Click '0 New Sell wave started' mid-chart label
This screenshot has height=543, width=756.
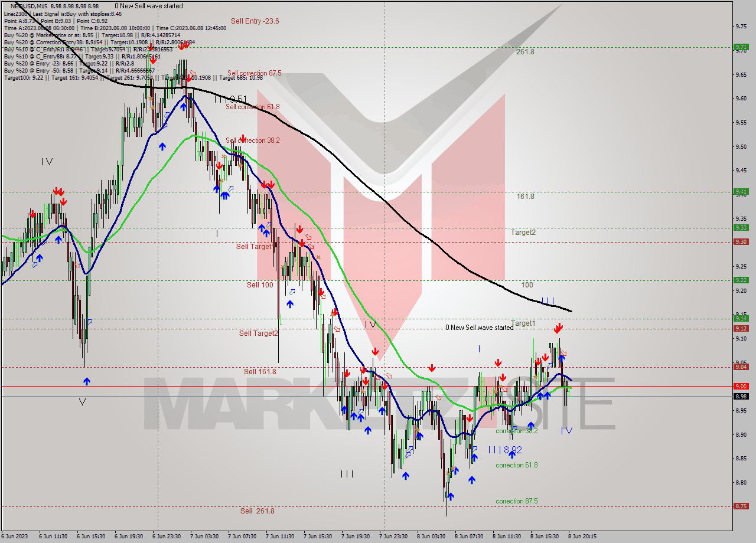(479, 328)
